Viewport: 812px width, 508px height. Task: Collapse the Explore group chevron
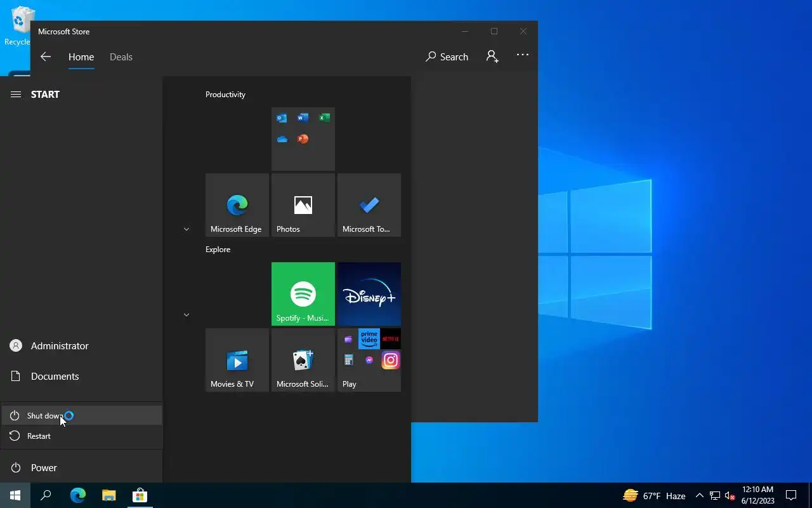187,314
